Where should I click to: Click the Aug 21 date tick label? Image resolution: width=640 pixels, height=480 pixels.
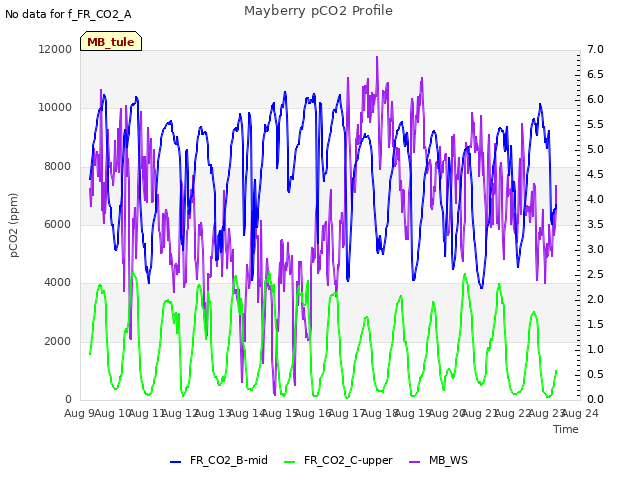click(x=478, y=413)
